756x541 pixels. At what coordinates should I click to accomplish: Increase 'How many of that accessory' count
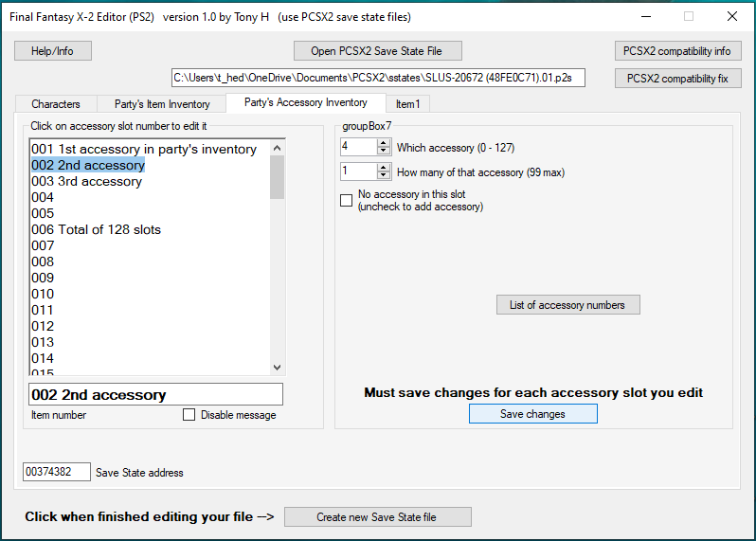[x=384, y=168]
